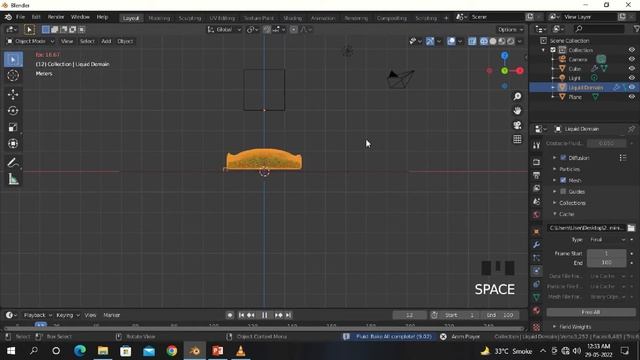The height and width of the screenshot is (360, 640).
Task: Open the World properties tab
Action: coord(536,214)
